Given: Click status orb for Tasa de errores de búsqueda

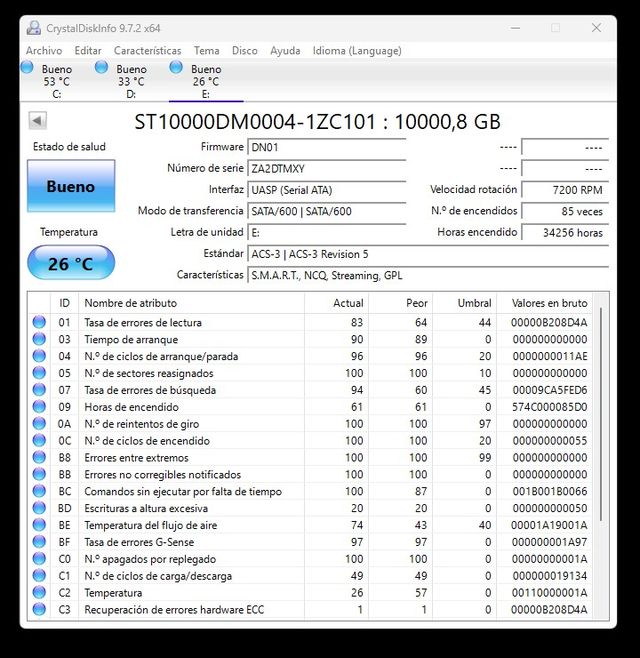Looking at the screenshot, I should [x=39, y=389].
